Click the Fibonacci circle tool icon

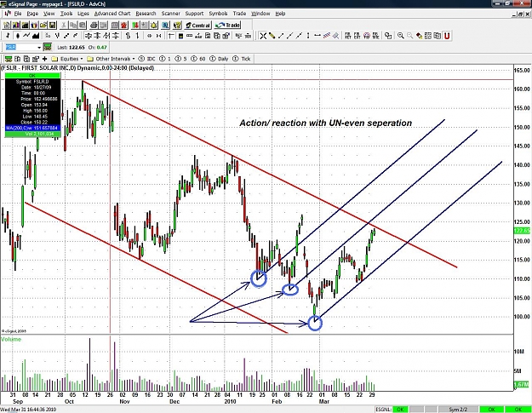click(366, 36)
